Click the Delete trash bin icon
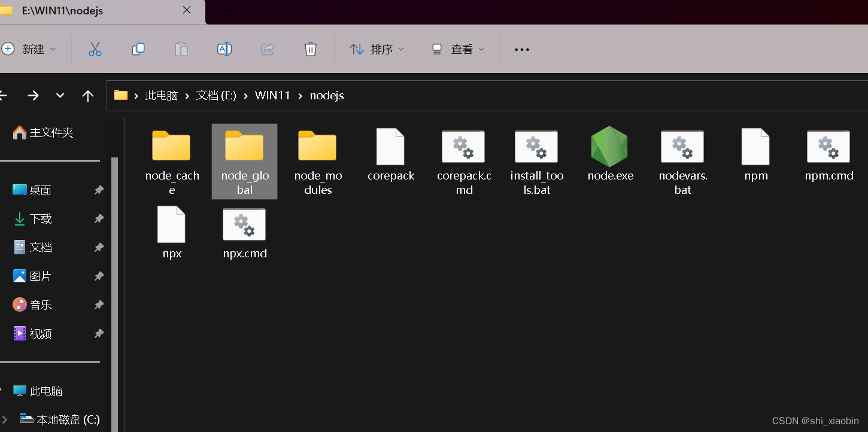 (x=311, y=49)
